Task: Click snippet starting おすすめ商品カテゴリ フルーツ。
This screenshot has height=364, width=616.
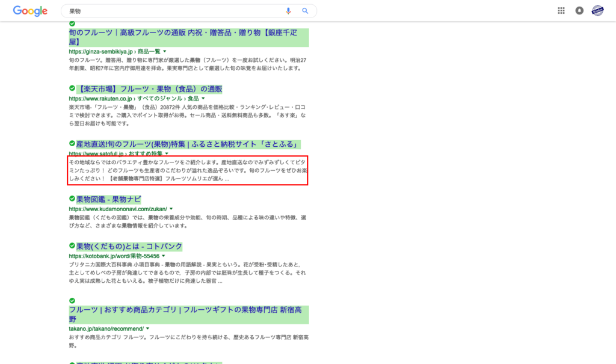Action: [x=188, y=341]
